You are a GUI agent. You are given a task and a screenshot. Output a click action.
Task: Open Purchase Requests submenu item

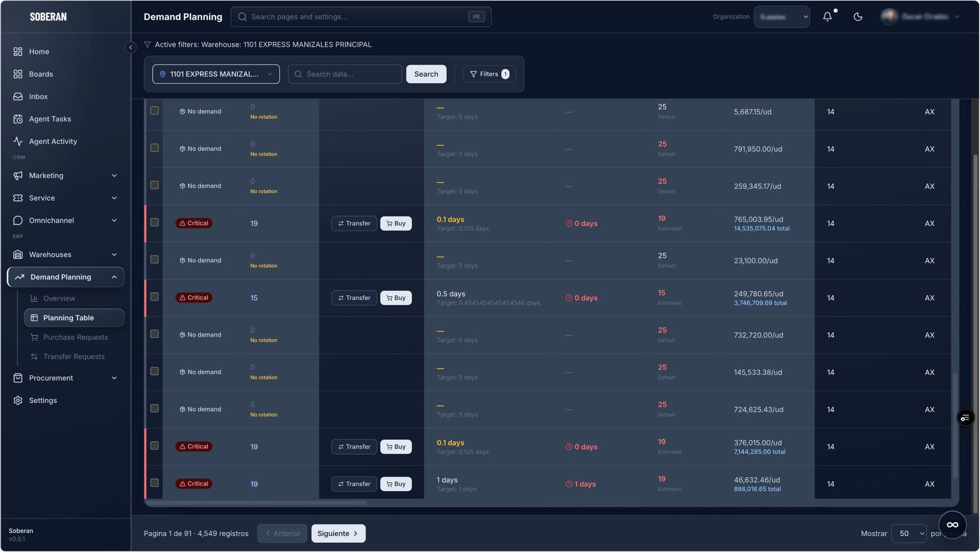pos(74,338)
